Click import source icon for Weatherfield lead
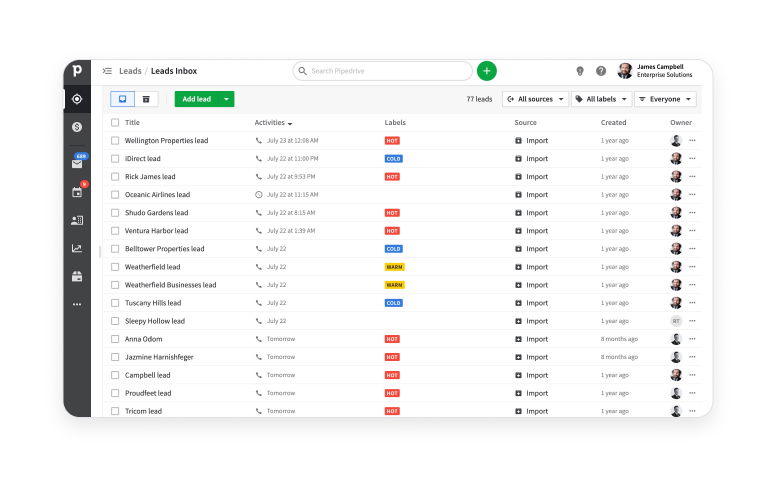The height and width of the screenshot is (477, 776). (518, 267)
